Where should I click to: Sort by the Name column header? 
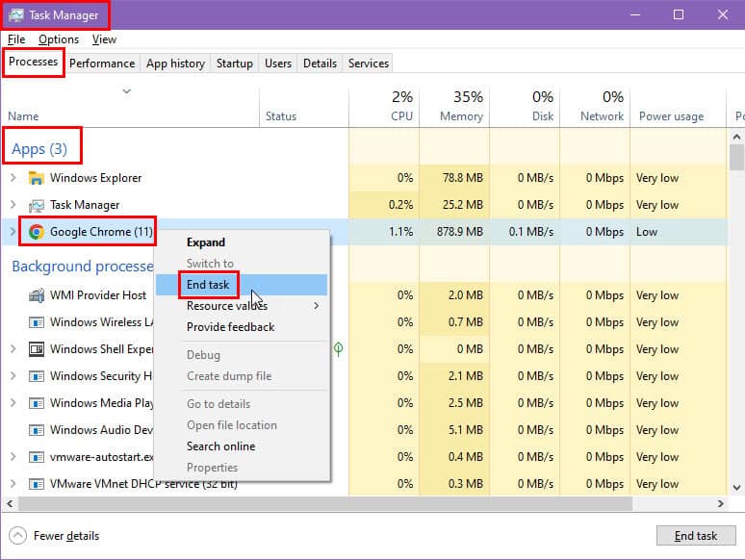pos(130,107)
